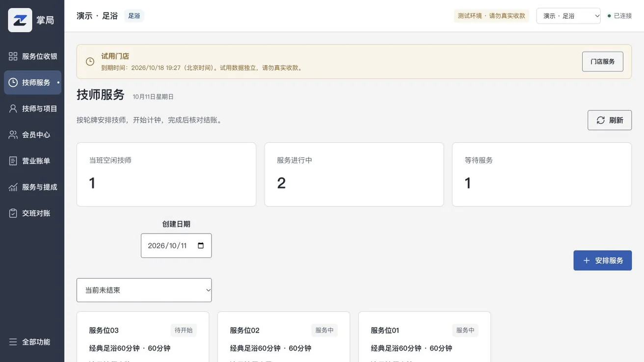The width and height of the screenshot is (644, 362).
Task: Click the 安排服务 button
Action: [603, 260]
